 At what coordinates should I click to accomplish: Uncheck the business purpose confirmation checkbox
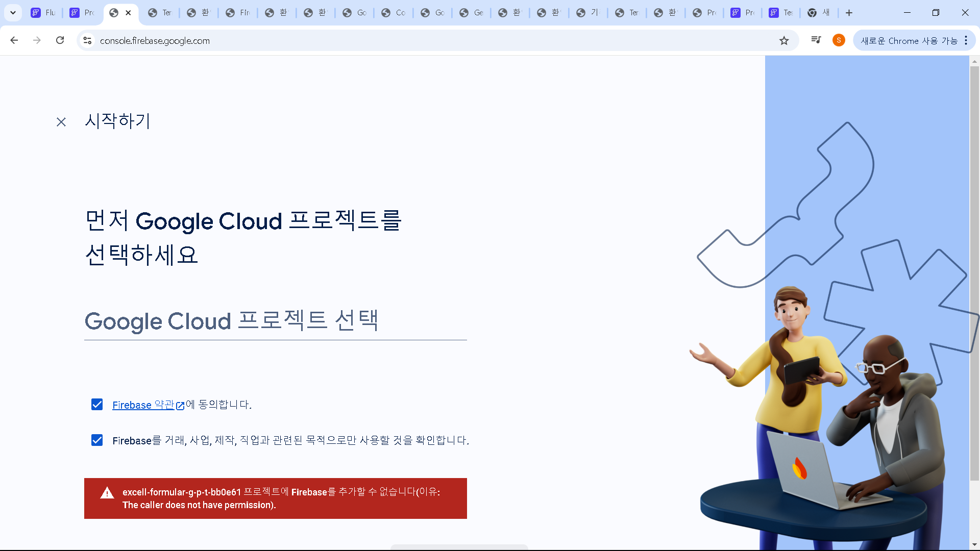(x=97, y=440)
